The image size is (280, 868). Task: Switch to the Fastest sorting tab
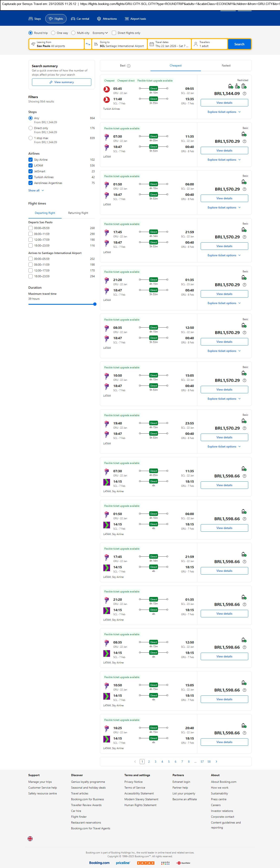(226, 66)
